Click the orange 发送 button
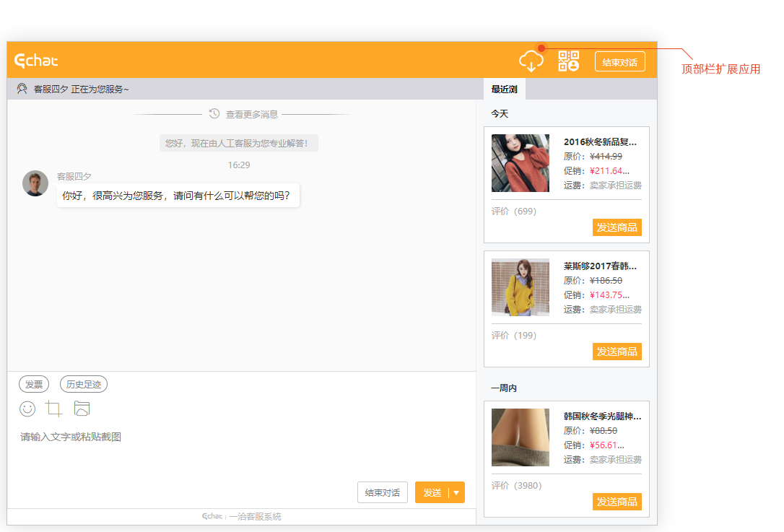This screenshot has height=532, width=784. pyautogui.click(x=432, y=492)
